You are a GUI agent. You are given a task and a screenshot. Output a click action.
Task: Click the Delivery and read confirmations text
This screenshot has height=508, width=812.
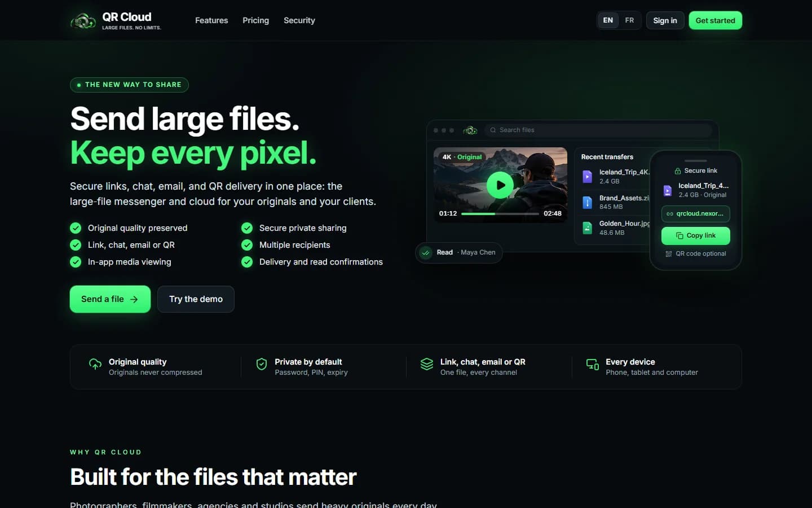(321, 262)
